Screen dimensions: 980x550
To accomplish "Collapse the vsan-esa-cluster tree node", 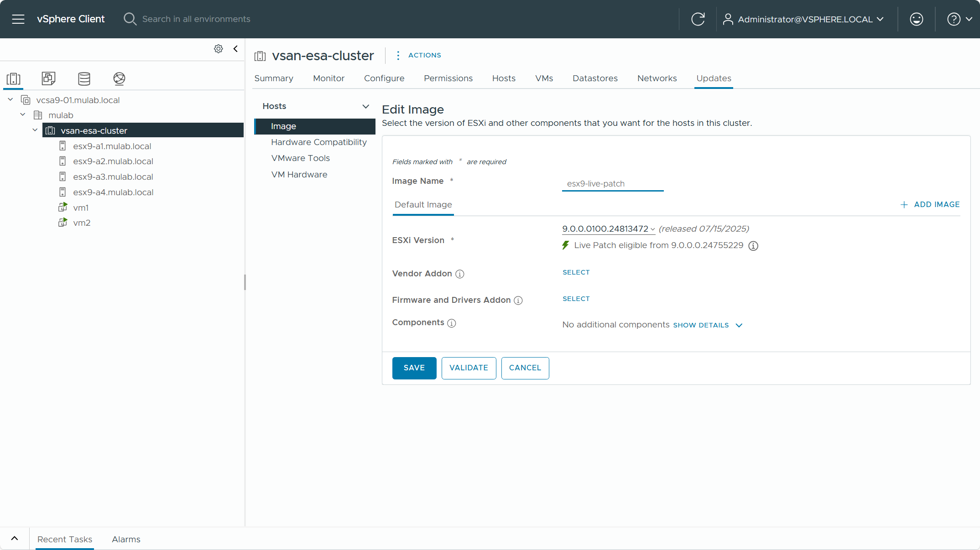I will coord(35,130).
